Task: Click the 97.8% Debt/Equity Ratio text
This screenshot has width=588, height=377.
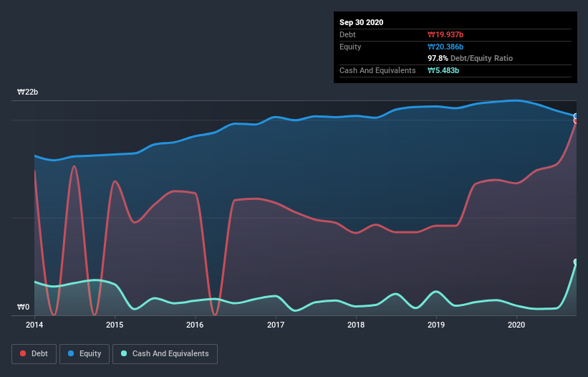Action: [x=471, y=58]
